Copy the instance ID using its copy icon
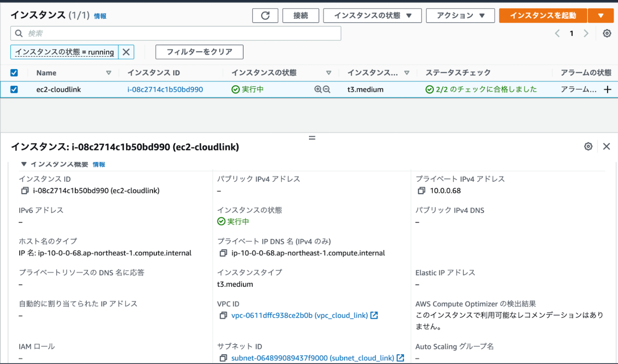 pyautogui.click(x=25, y=190)
